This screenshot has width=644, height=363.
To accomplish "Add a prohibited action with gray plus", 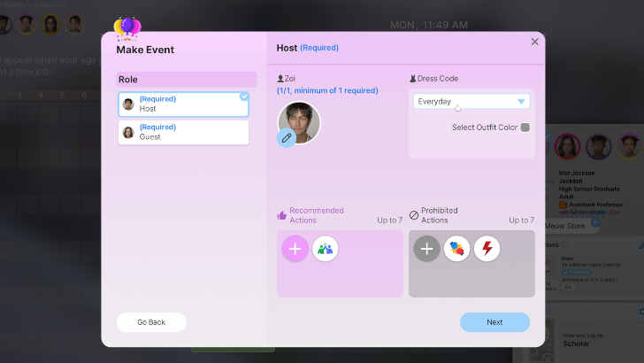I will point(427,249).
